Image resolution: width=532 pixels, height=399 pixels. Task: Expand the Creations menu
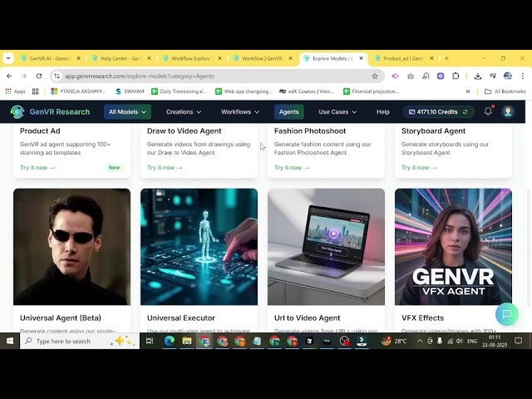(184, 111)
